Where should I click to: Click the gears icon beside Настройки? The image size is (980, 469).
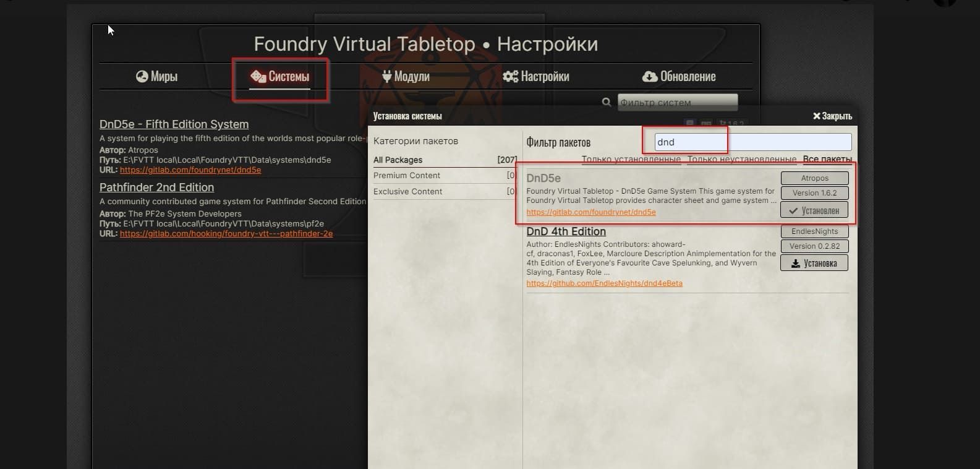510,76
